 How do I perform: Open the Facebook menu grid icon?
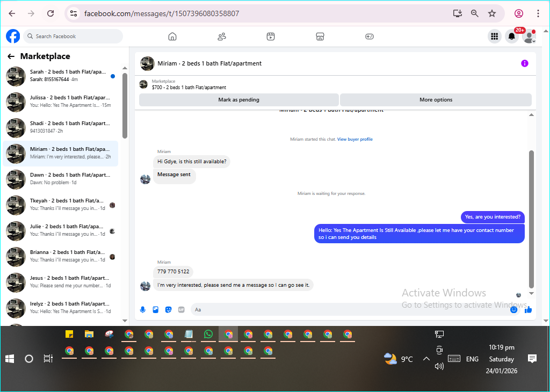coord(495,36)
